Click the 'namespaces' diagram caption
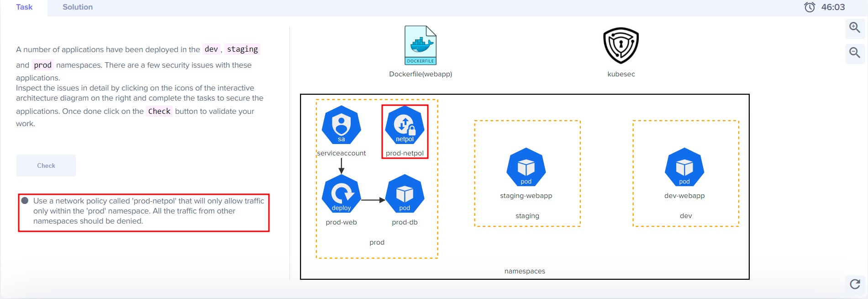 pos(525,271)
